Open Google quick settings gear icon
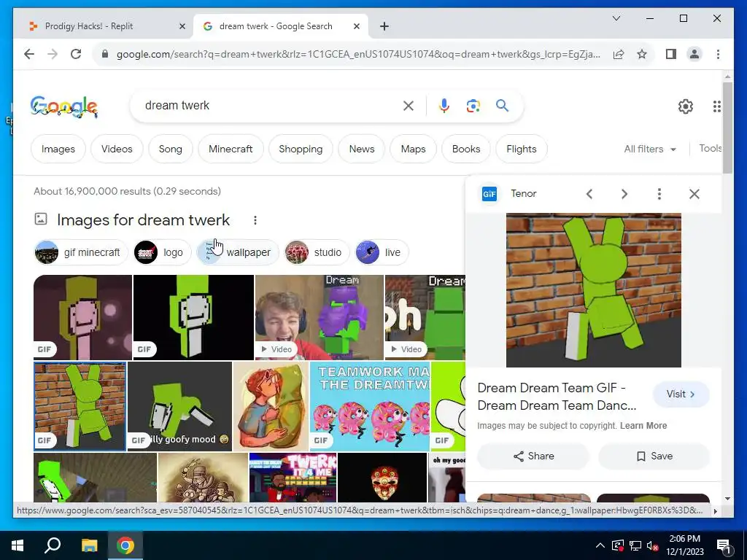 (x=686, y=106)
